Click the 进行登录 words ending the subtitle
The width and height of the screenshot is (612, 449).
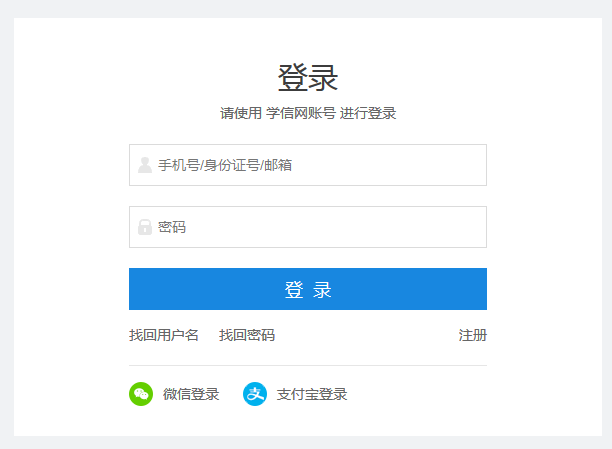[x=368, y=113]
